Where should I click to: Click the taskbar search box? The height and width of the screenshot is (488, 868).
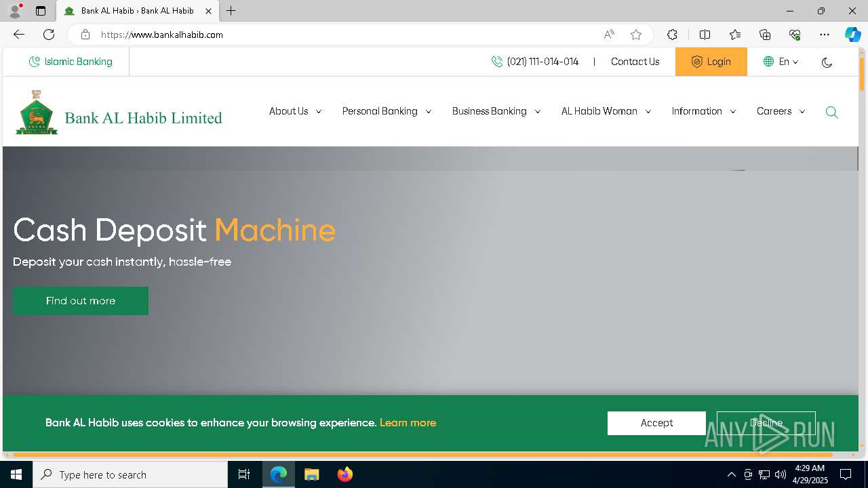(130, 474)
